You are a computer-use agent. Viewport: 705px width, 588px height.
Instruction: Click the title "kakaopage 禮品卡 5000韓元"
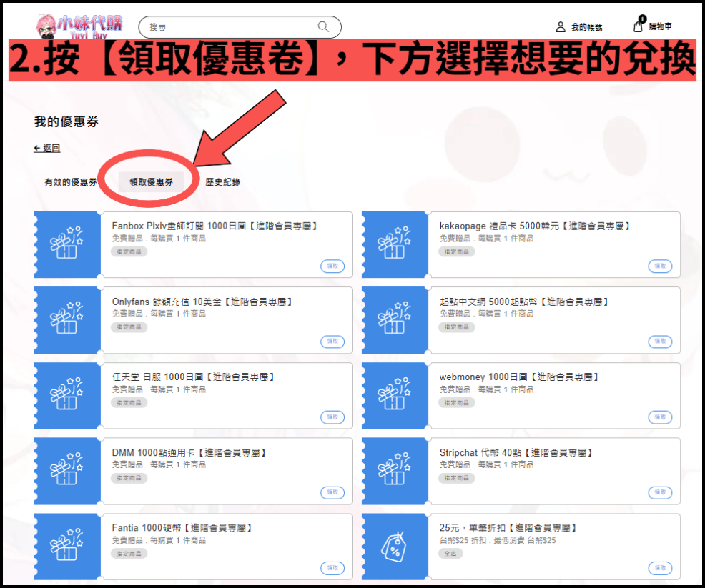coord(499,226)
